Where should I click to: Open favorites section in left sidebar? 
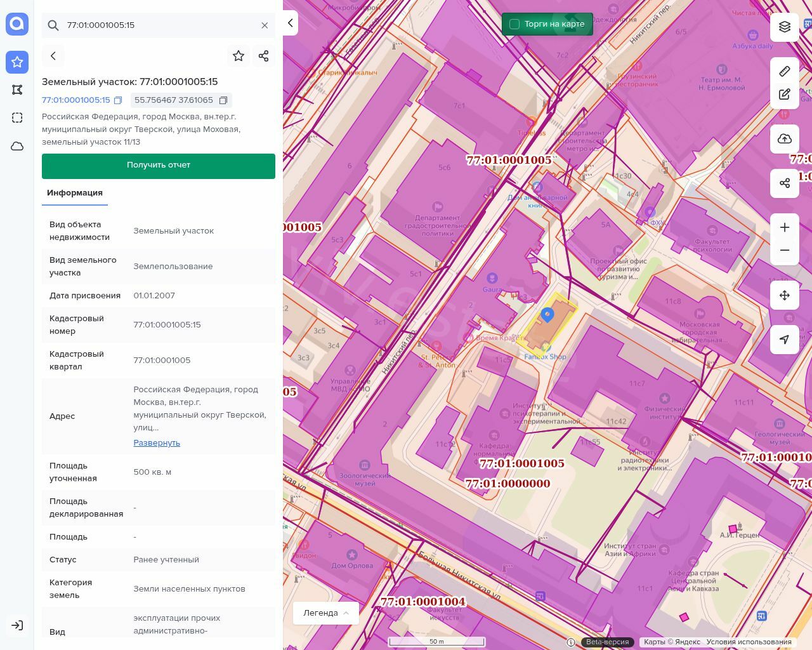point(17,62)
